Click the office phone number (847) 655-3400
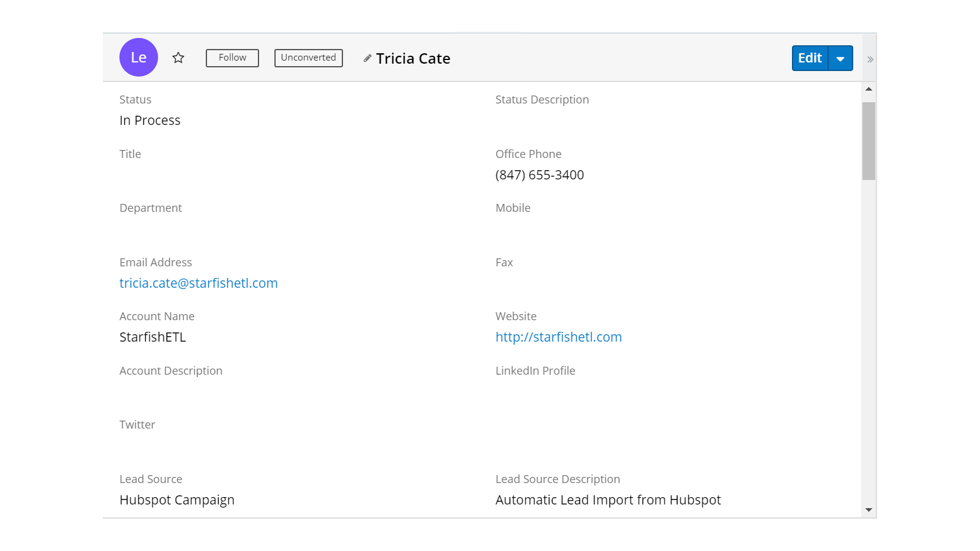Screen dimensions: 980x551 pyautogui.click(x=539, y=175)
